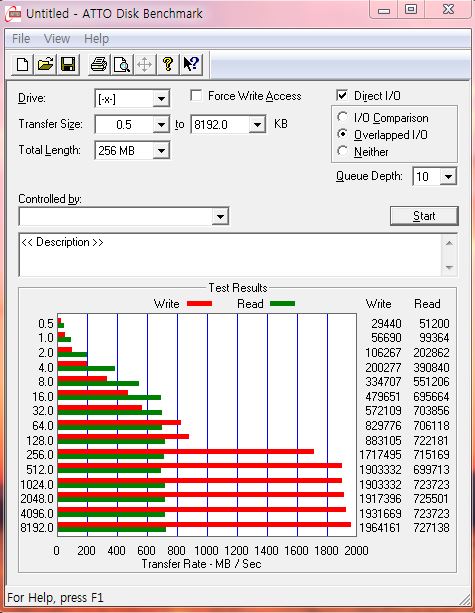Select the I/O Comparison radio button
Viewport: 475px width, 613px height.
pos(342,117)
